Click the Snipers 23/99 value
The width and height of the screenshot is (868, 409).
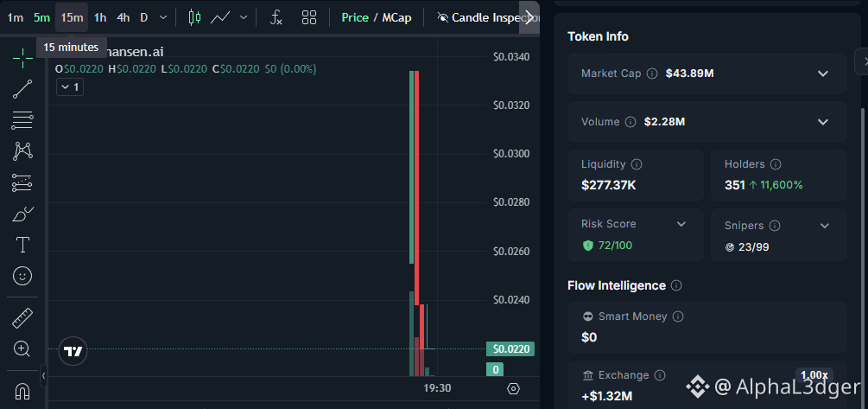click(753, 246)
